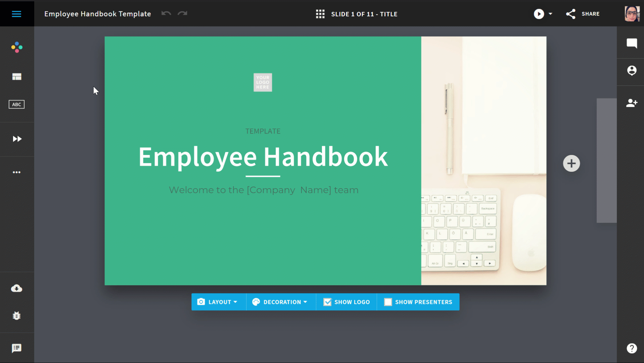Open the help question mark icon

tap(632, 348)
